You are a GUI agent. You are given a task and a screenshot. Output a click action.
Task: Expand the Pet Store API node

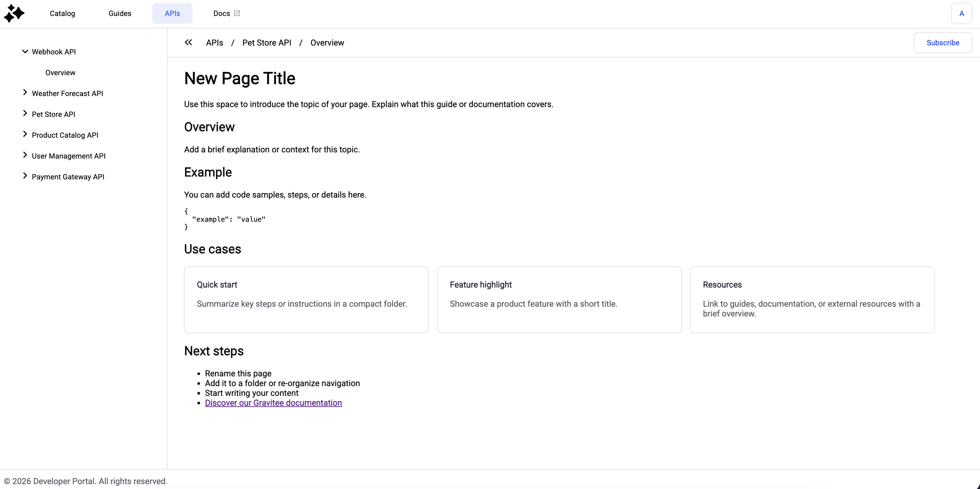click(x=25, y=114)
